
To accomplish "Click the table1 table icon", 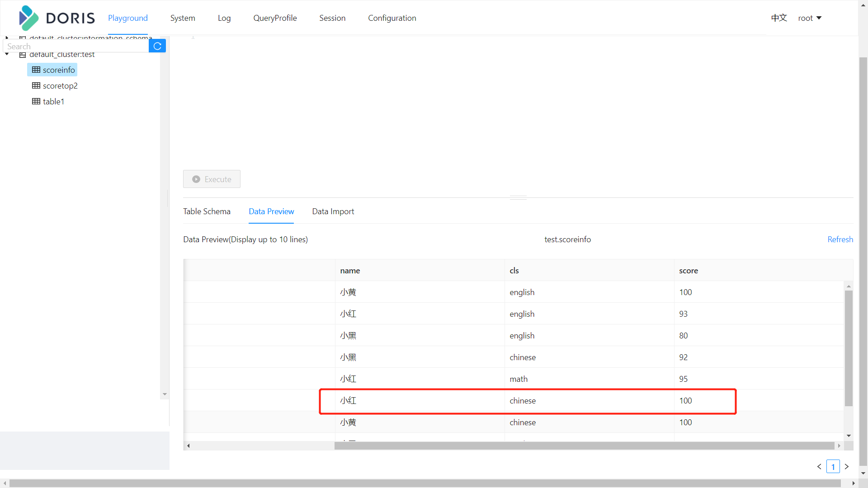I will pyautogui.click(x=36, y=101).
